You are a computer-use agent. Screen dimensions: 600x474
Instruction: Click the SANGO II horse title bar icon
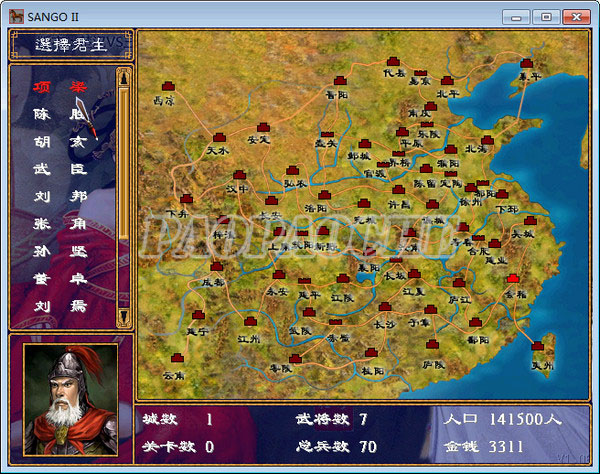click(16, 16)
